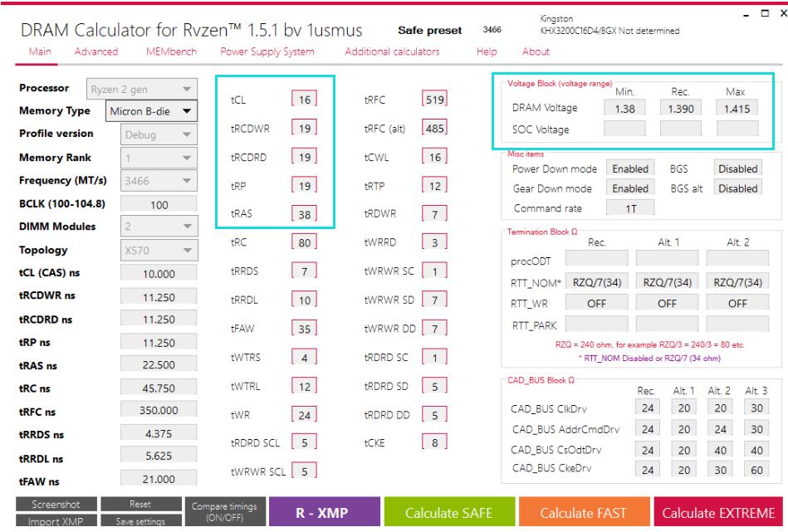Open the MEMbench tab
The width and height of the screenshot is (788, 532).
point(169,51)
